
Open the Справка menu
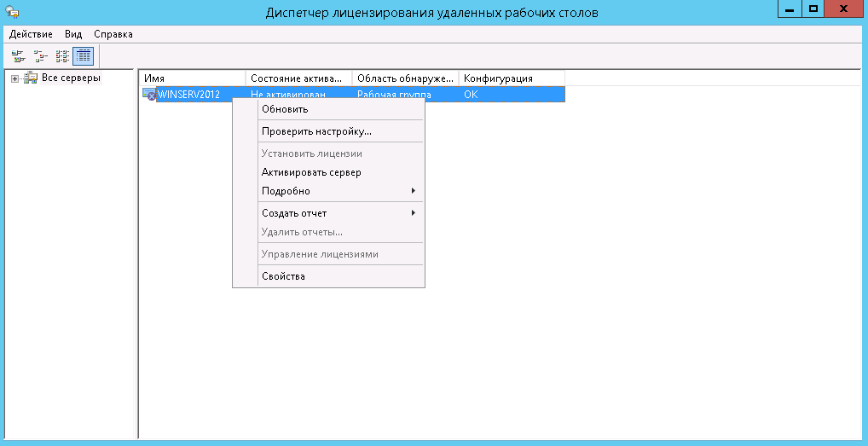[x=113, y=34]
